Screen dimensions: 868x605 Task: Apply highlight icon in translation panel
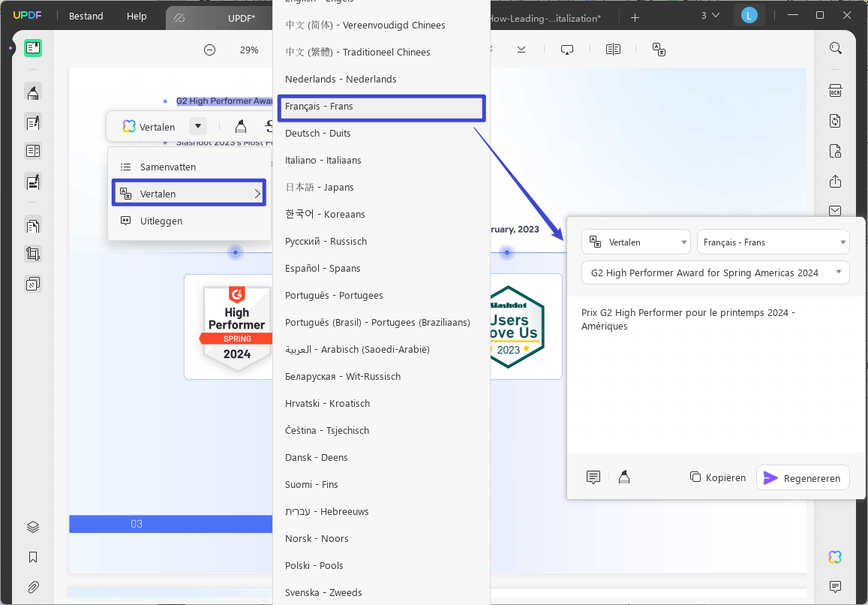click(624, 477)
